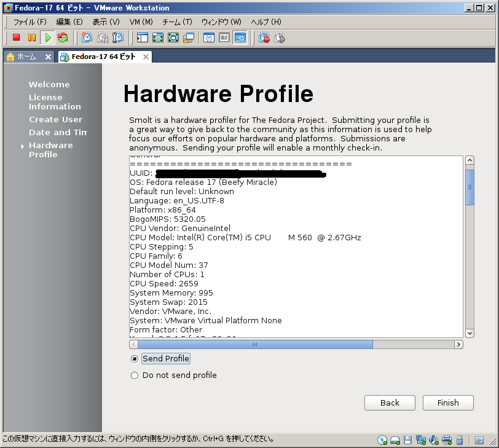Click the Back button
Image resolution: width=499 pixels, height=448 pixels.
click(390, 403)
